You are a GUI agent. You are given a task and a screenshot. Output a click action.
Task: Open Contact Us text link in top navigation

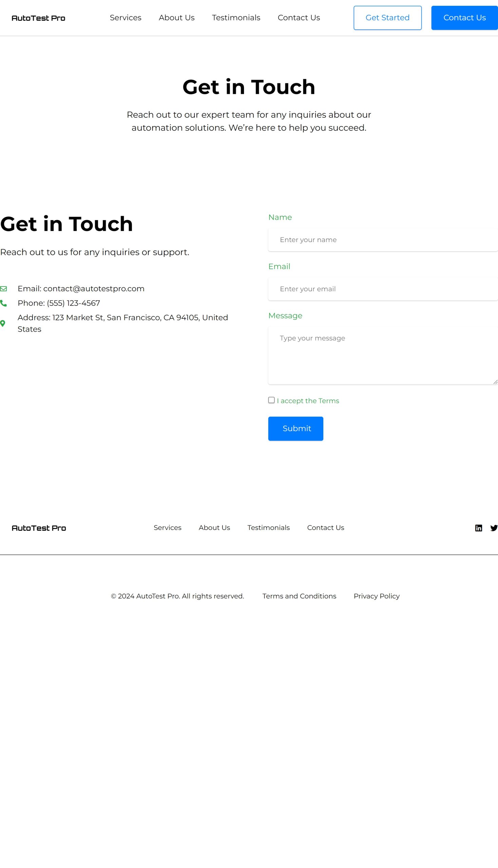[x=299, y=18]
